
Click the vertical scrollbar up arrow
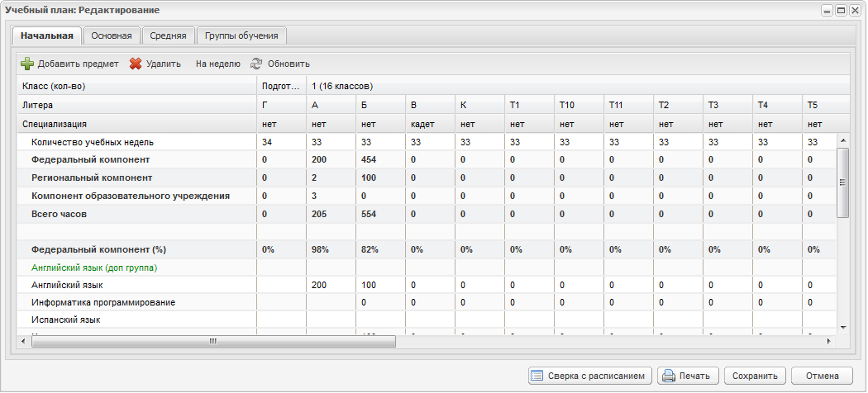843,139
